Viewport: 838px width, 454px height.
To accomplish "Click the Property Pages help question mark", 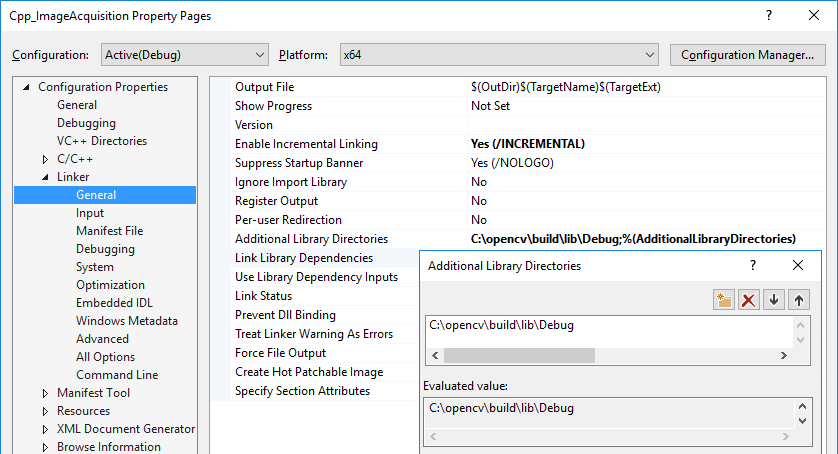I will 769,16.
